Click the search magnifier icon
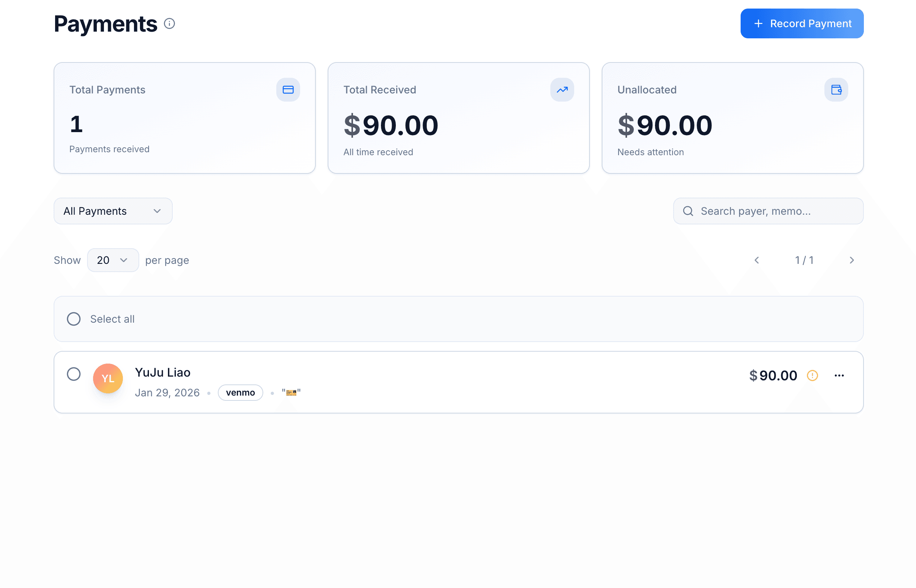Screen dimensions: 916x588 pos(688,211)
